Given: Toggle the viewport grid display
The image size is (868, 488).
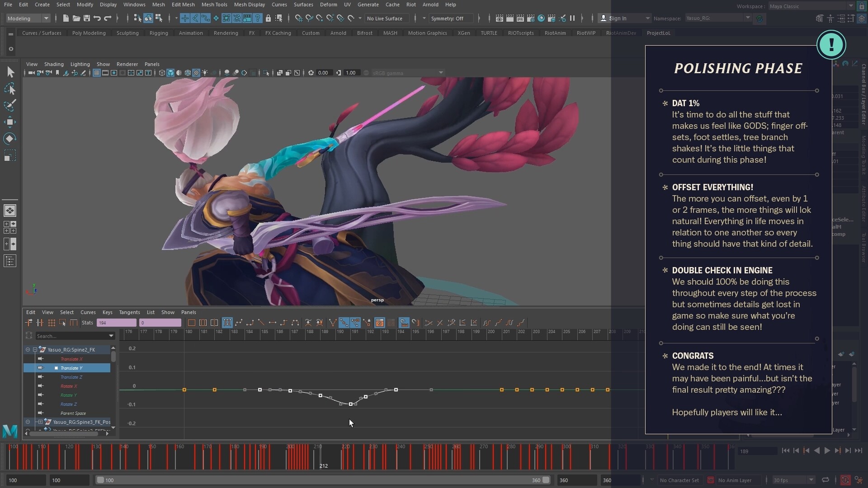Looking at the screenshot, I should pos(97,73).
